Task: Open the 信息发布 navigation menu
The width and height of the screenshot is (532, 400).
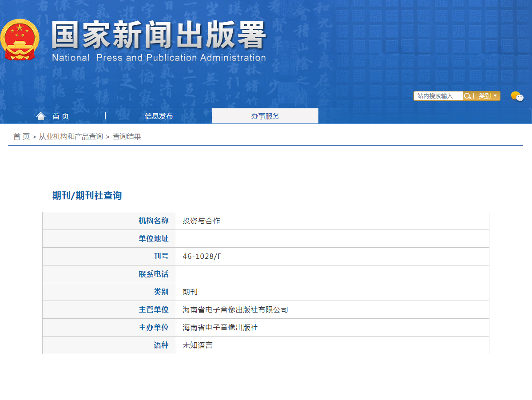Action: click(159, 116)
